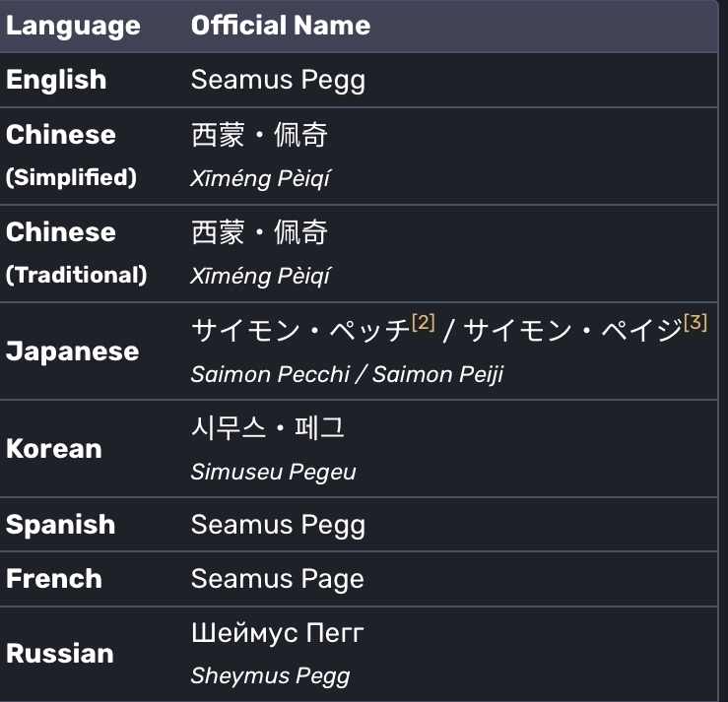The width and height of the screenshot is (728, 702).
Task: Click the Spanish row label
Action: click(x=60, y=525)
